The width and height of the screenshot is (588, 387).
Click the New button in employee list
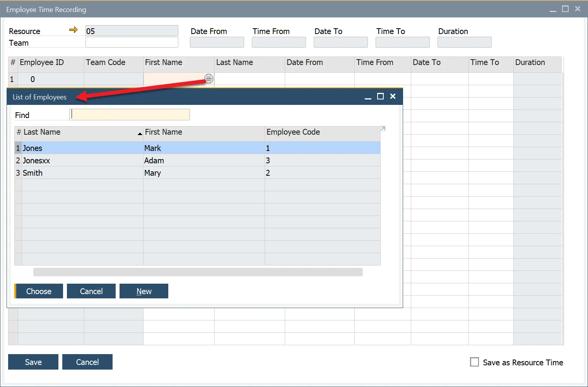[144, 291]
